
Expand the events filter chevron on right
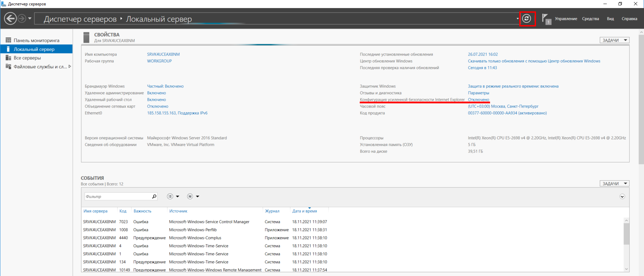(x=622, y=197)
